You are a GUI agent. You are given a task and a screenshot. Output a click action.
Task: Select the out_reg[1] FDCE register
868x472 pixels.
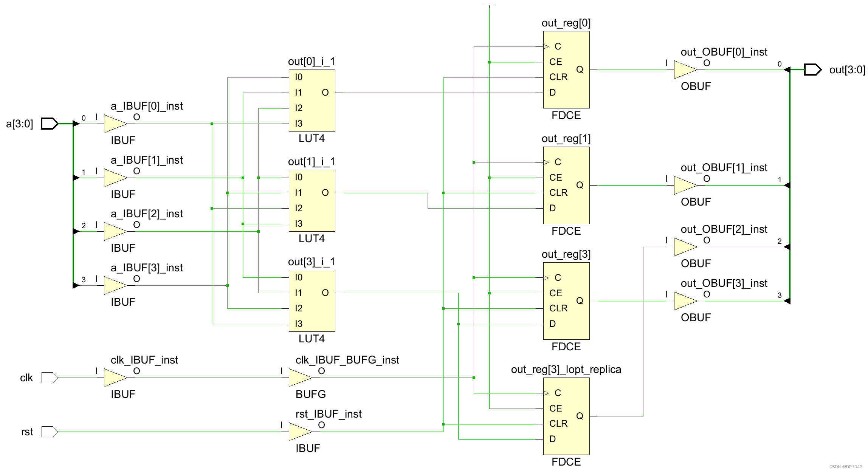pyautogui.click(x=566, y=185)
